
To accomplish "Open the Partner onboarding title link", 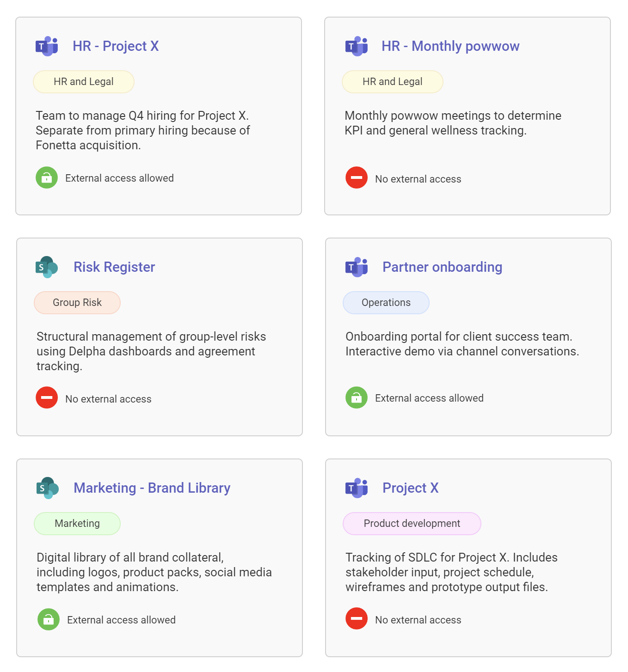I will [x=442, y=267].
